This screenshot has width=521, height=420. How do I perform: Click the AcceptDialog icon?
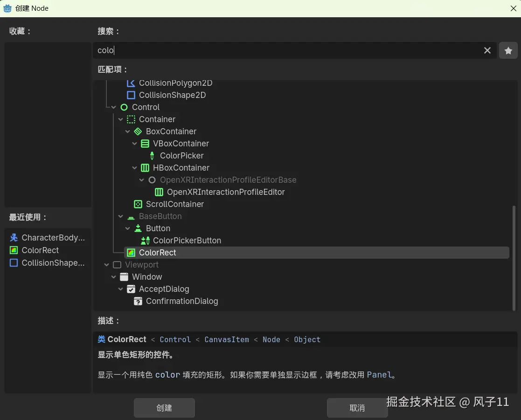[131, 289]
